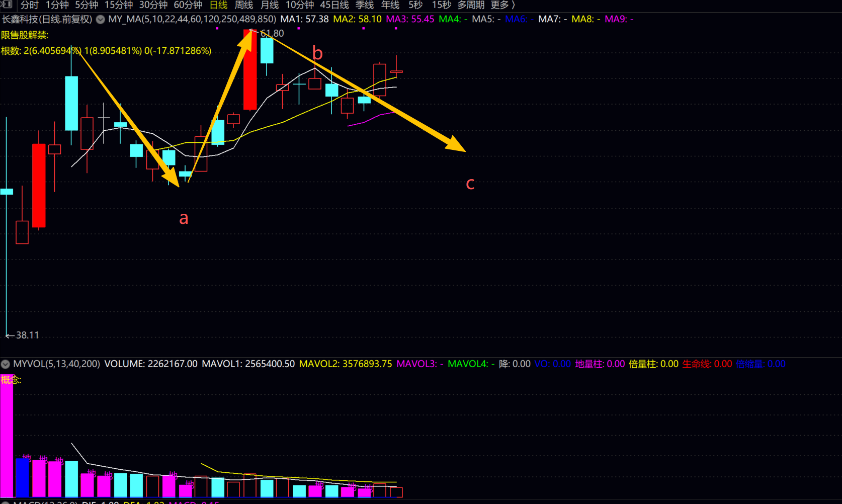Open the MY_MA indicator dropdown arrow

click(101, 20)
